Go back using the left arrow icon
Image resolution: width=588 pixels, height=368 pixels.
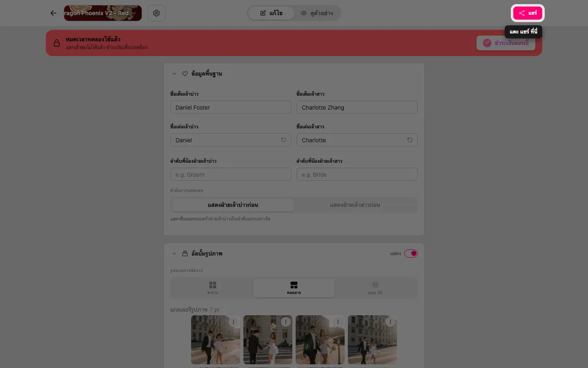[53, 13]
